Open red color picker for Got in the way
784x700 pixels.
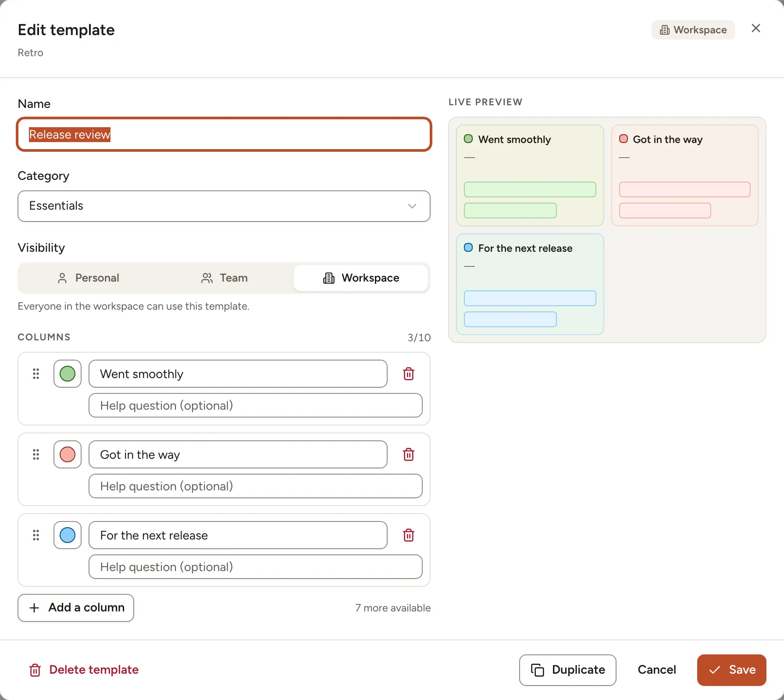click(x=68, y=454)
